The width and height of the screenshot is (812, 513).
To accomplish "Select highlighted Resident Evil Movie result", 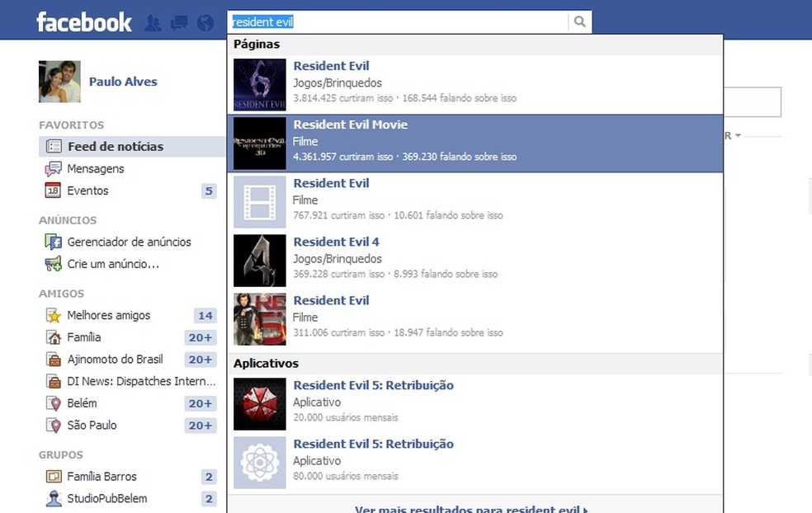I will coord(474,144).
